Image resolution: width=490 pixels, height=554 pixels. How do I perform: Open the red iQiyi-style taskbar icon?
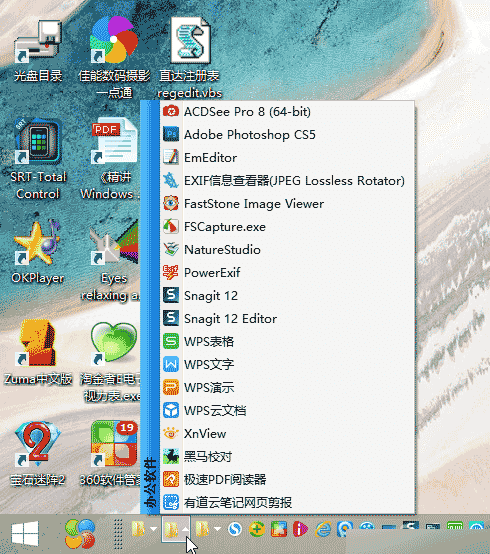click(x=300, y=529)
